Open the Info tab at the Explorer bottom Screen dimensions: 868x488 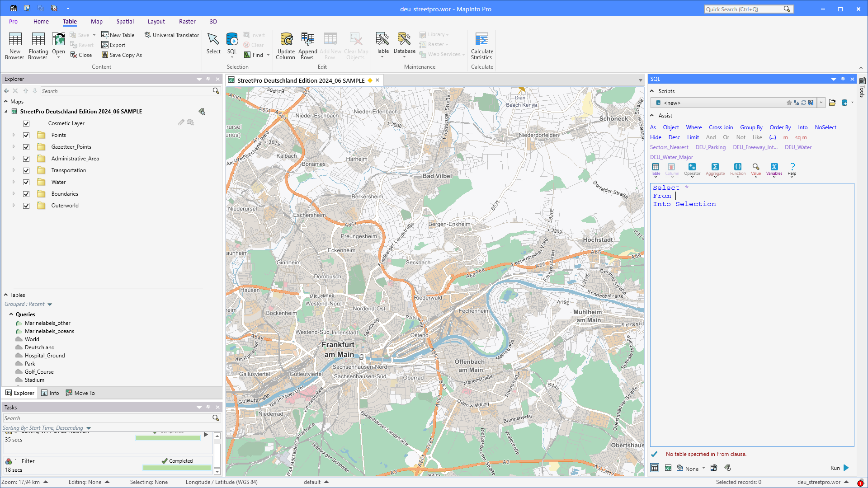[50, 393]
